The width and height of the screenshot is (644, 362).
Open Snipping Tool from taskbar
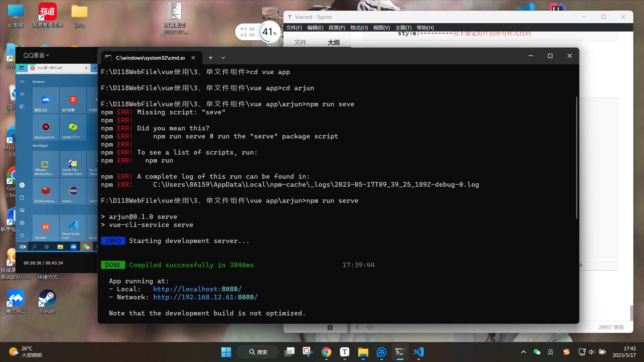(308, 352)
